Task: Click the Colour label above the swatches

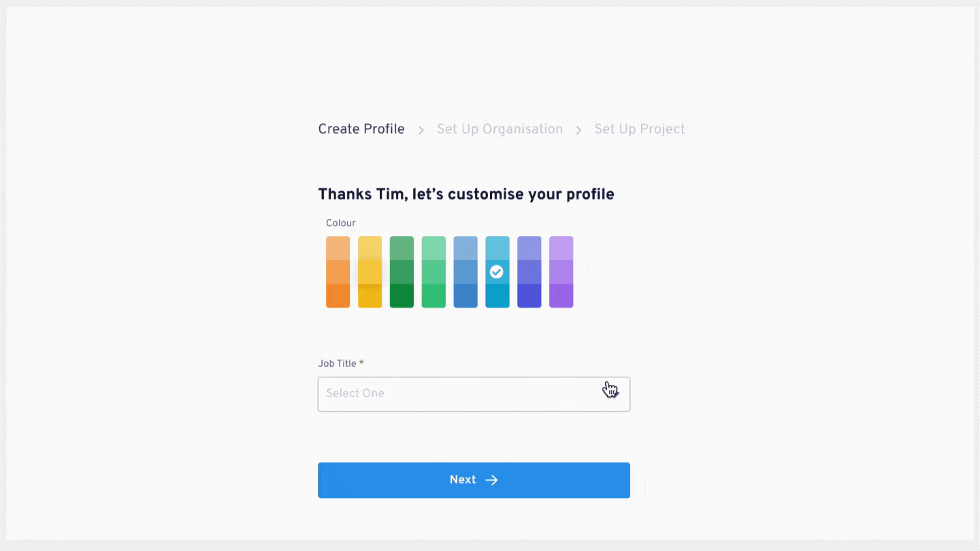Action: [x=341, y=223]
